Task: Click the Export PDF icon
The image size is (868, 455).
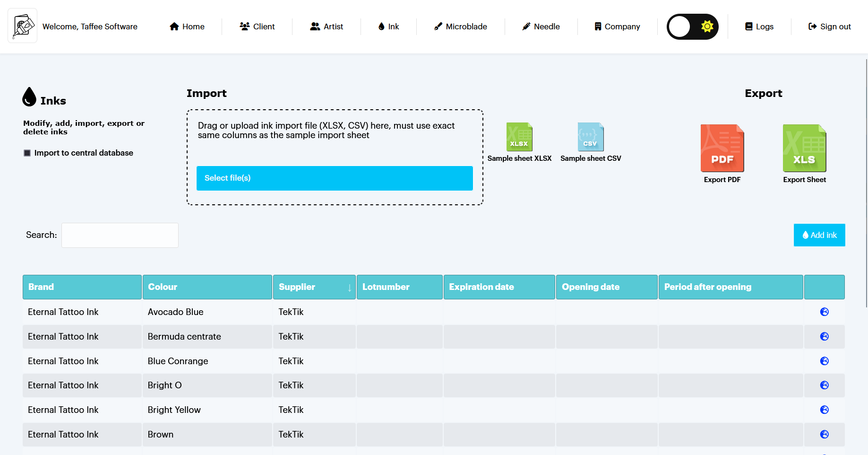Action: 722,149
